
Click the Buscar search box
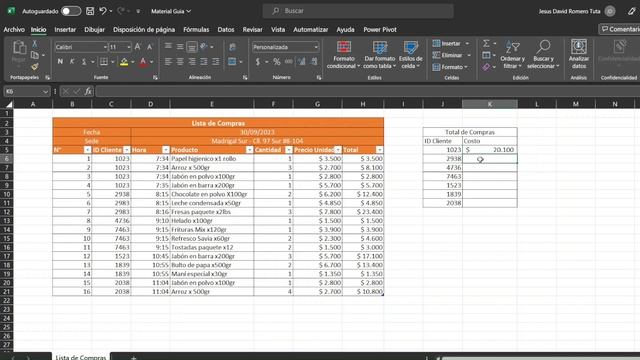click(358, 11)
